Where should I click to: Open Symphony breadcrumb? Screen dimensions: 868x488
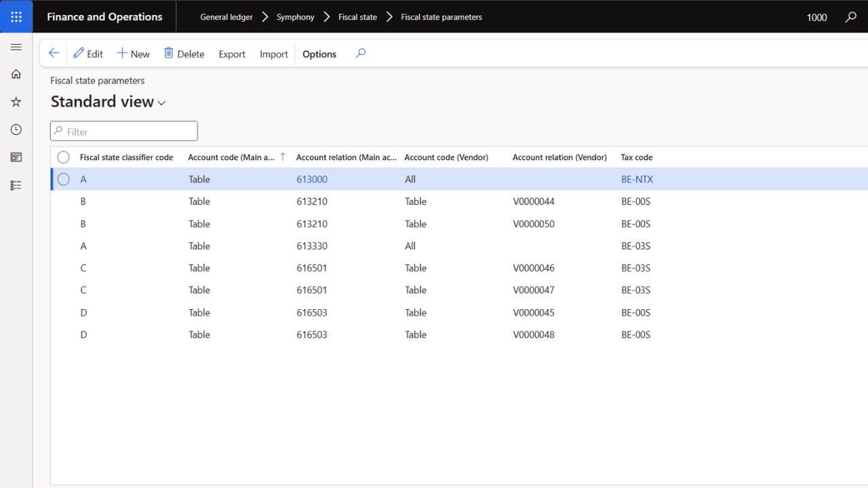point(295,17)
